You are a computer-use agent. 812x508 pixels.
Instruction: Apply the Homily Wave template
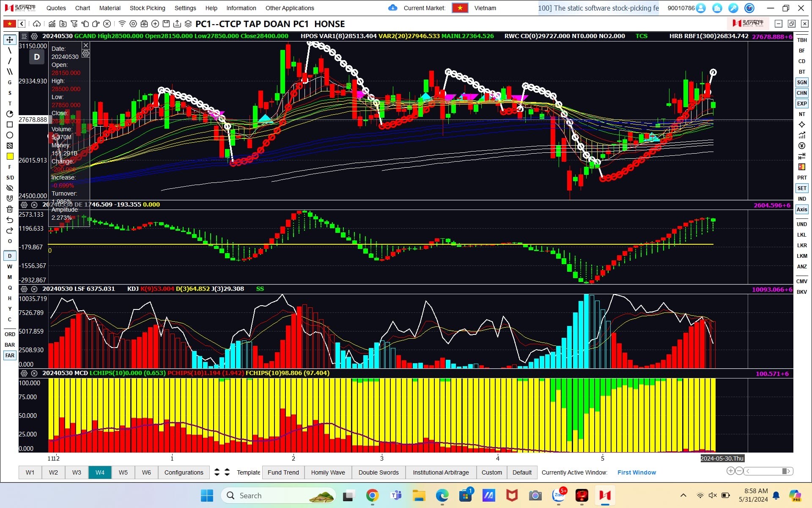328,472
